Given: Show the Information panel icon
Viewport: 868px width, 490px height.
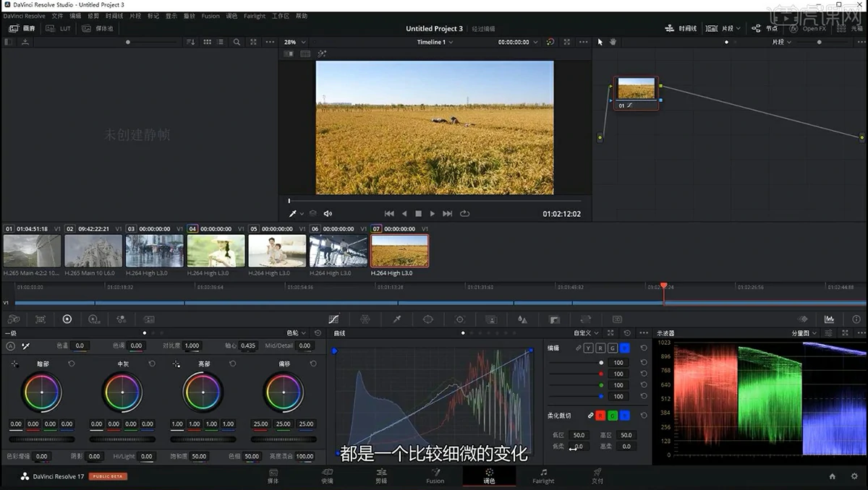Looking at the screenshot, I should click(856, 319).
